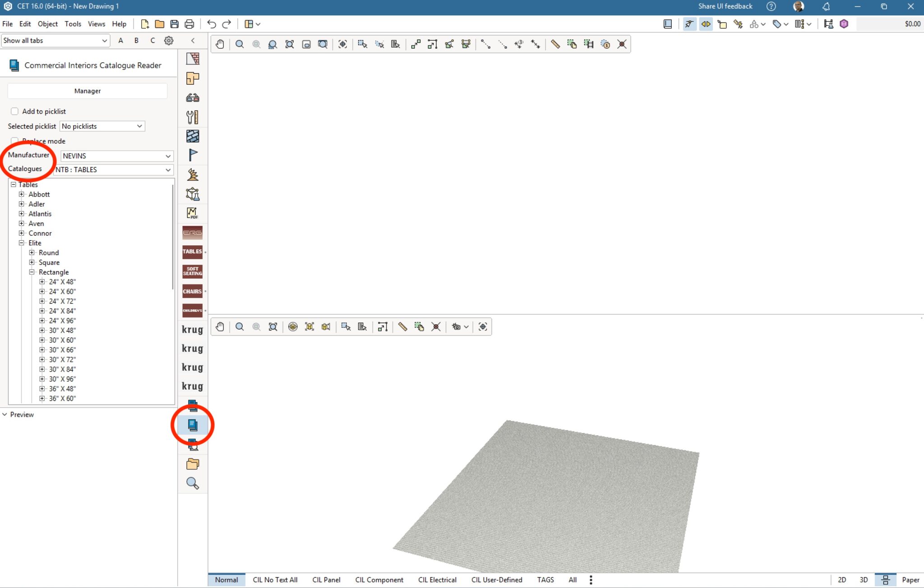The width and height of the screenshot is (924, 588).
Task: Select the 30" X 72" tree item
Action: (62, 360)
